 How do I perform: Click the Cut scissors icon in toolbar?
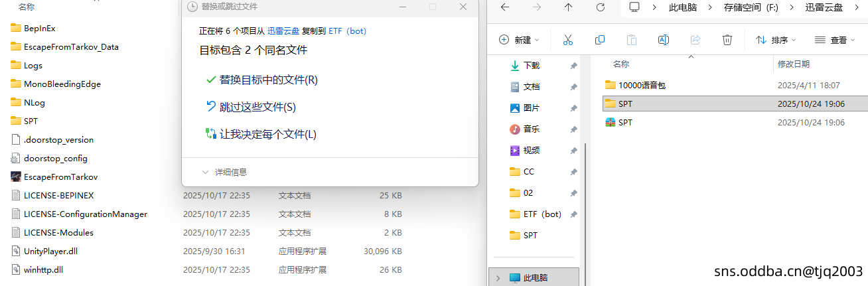(567, 40)
